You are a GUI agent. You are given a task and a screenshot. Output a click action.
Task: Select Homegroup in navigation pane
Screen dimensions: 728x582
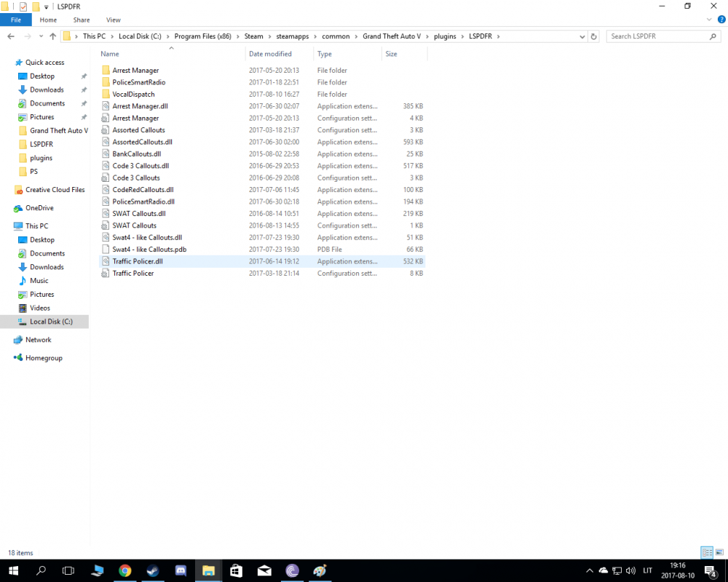point(44,358)
